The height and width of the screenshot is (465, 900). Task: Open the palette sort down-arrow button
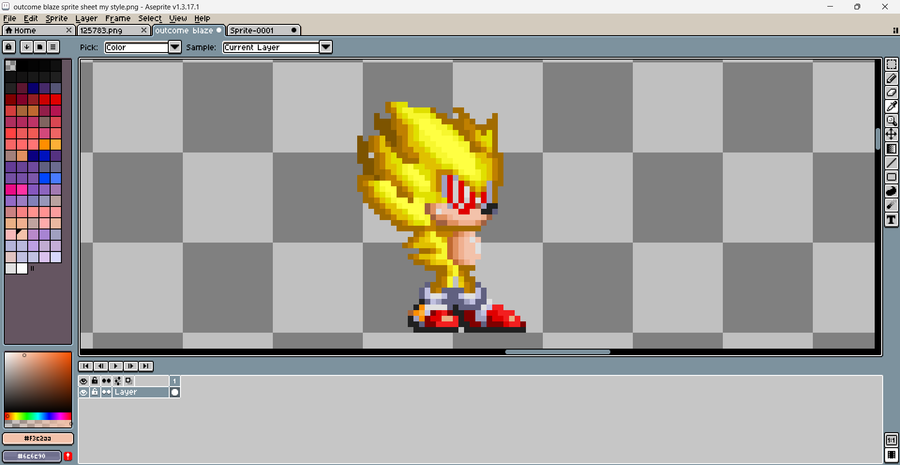point(26,47)
